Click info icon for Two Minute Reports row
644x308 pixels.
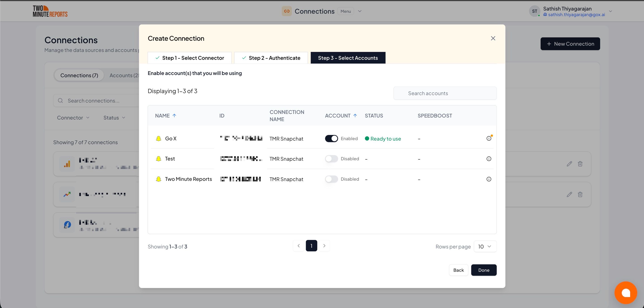pyautogui.click(x=489, y=179)
